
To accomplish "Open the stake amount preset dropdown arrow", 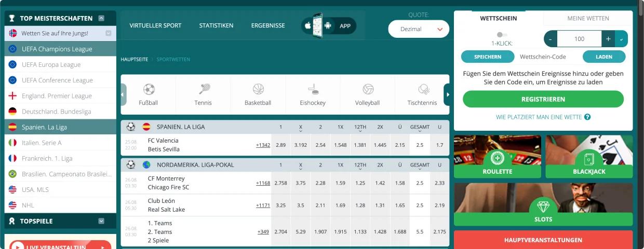I will pyautogui.click(x=622, y=39).
